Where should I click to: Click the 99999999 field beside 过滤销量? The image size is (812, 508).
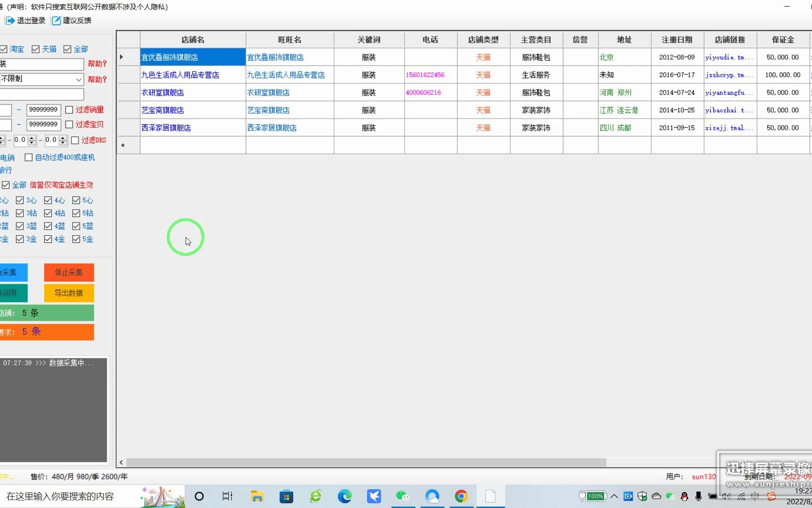click(x=44, y=110)
